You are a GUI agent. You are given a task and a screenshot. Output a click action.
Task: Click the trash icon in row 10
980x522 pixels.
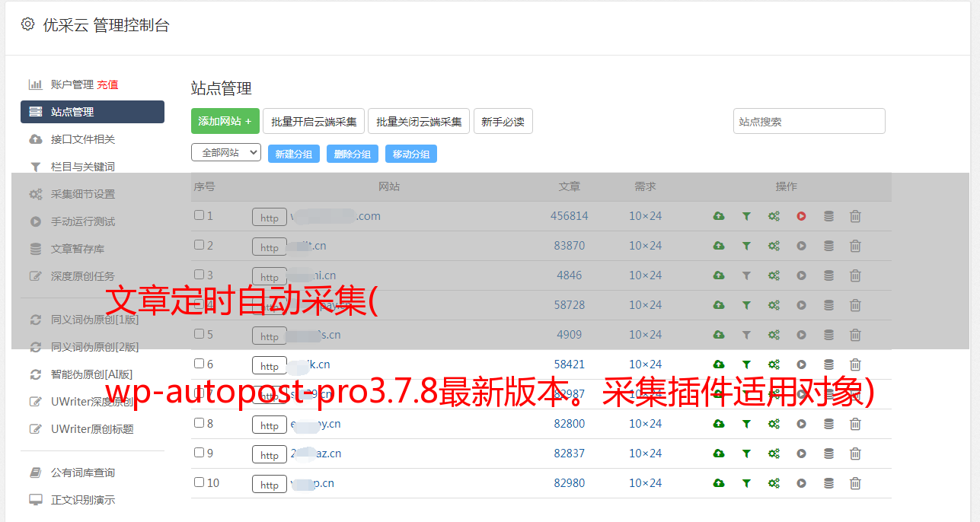[x=855, y=483]
